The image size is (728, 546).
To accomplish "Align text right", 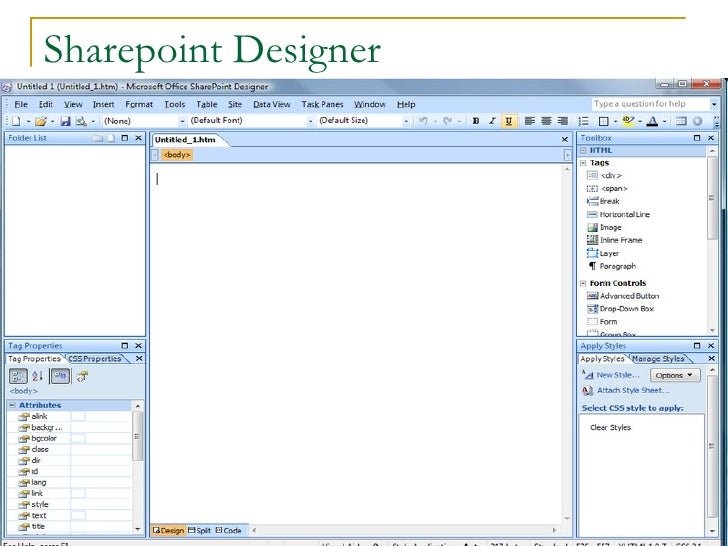I will coord(563,121).
